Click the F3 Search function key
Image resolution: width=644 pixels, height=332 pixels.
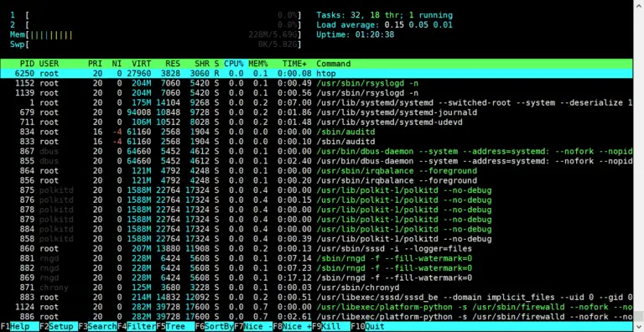(98, 327)
